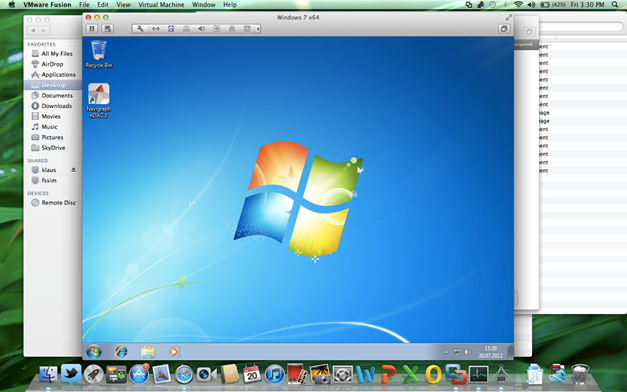The height and width of the screenshot is (392, 627).
Task: Show hidden icons in Windows tray
Action: 447,352
